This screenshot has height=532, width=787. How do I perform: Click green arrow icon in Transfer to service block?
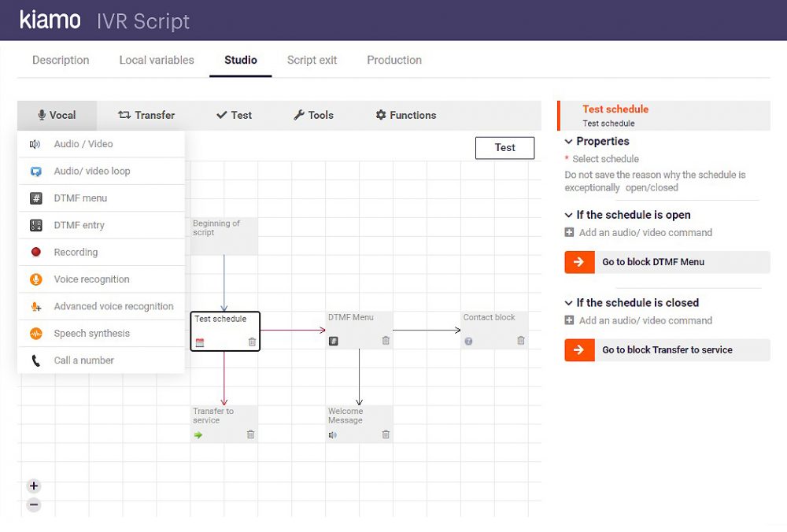(x=198, y=435)
